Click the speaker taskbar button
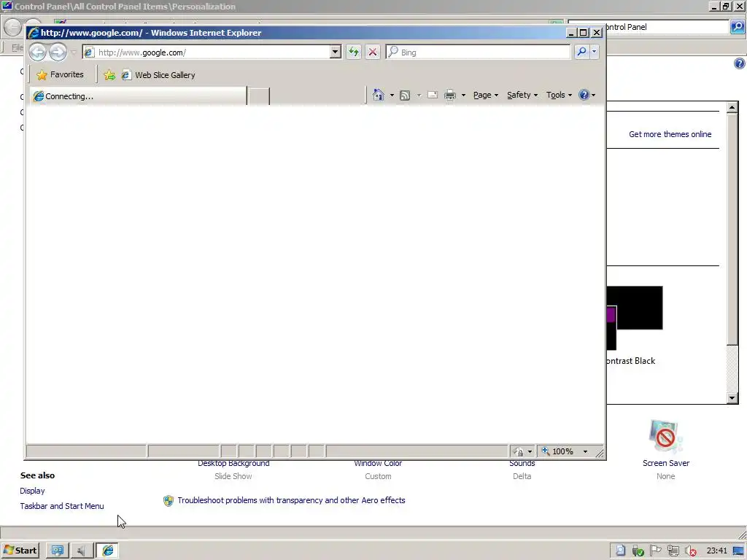The image size is (747, 560). (82, 551)
